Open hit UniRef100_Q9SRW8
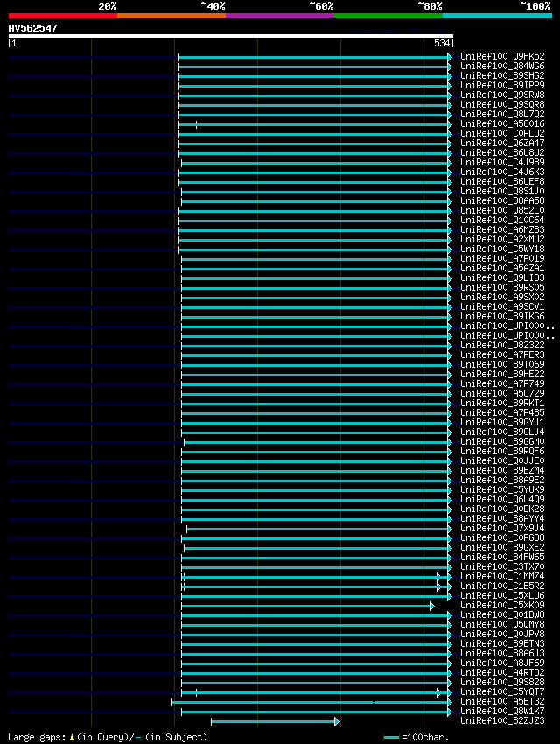This screenshot has width=560, height=744. click(x=502, y=95)
